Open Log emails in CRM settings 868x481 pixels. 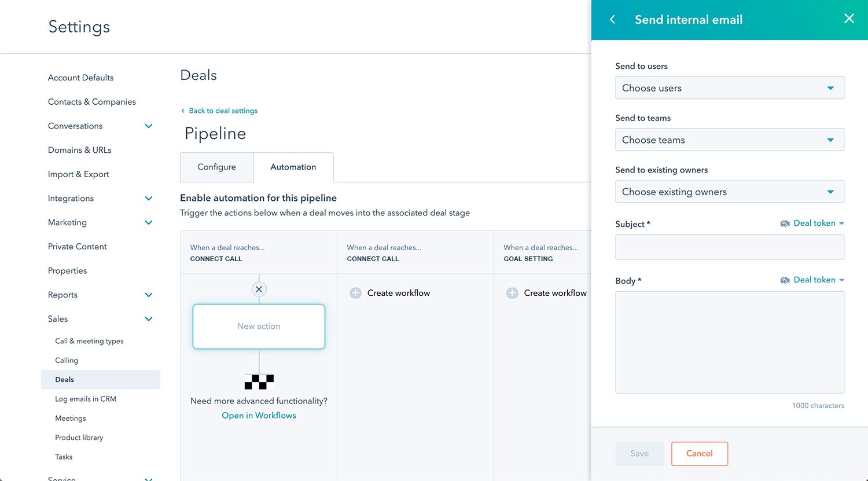click(x=86, y=399)
